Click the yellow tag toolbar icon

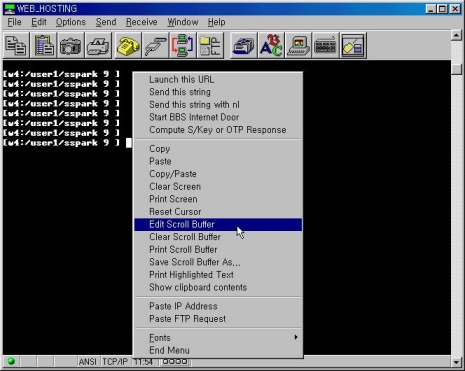(x=353, y=45)
